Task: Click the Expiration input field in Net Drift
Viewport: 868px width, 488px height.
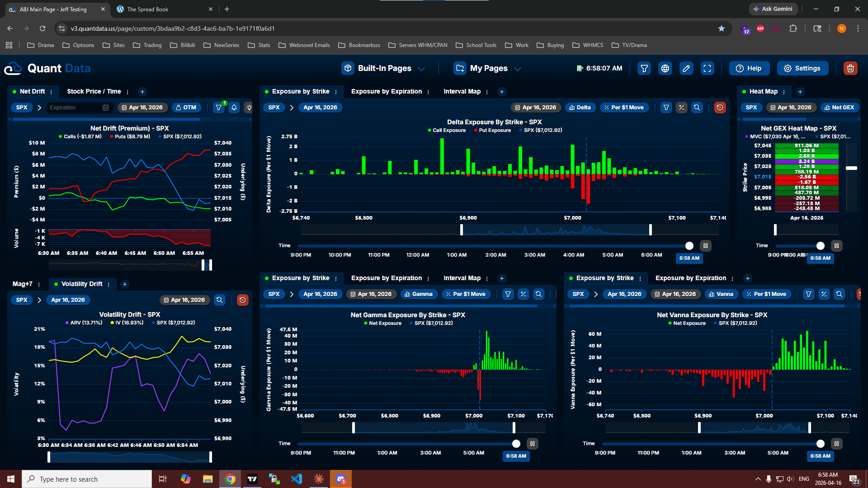Action: click(75, 108)
